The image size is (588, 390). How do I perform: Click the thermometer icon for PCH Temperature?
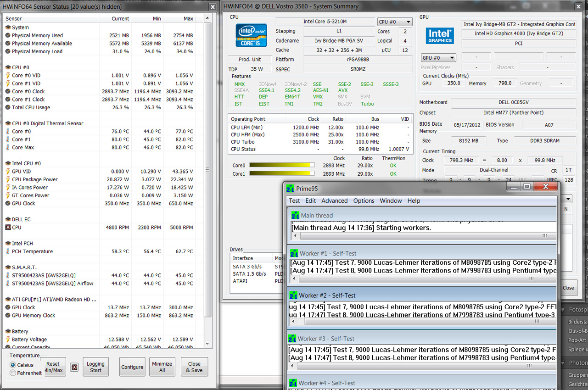click(8, 251)
